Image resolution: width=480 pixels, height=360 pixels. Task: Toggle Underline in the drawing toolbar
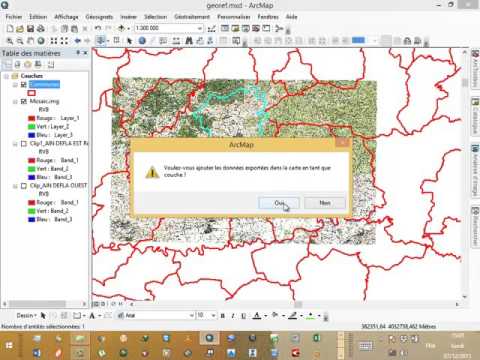[x=243, y=316]
